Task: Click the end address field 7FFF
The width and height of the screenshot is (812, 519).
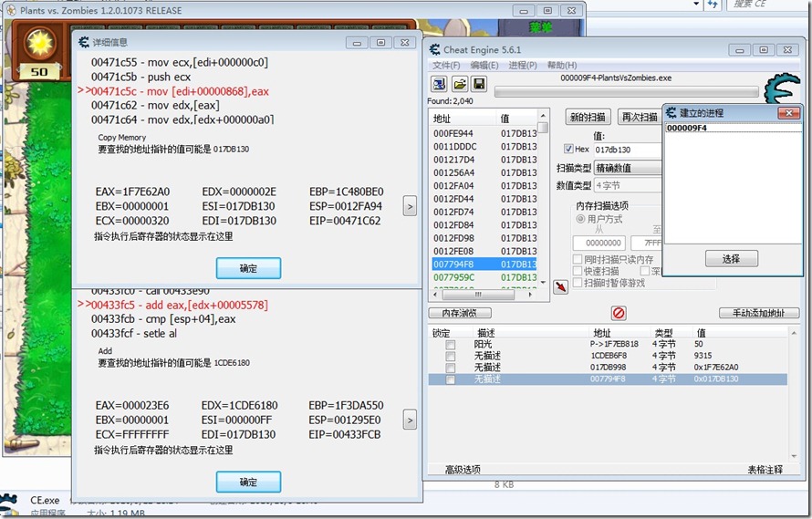Action: click(646, 243)
